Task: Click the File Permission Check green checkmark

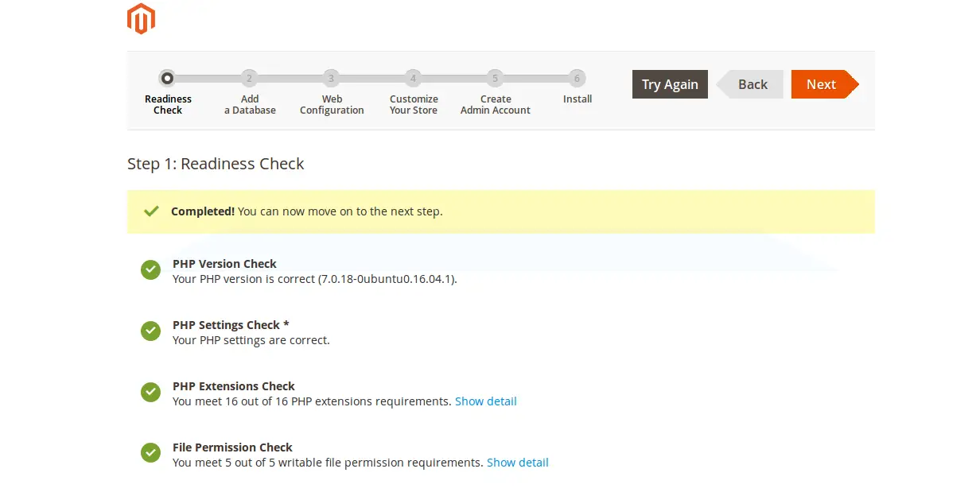Action: click(150, 454)
